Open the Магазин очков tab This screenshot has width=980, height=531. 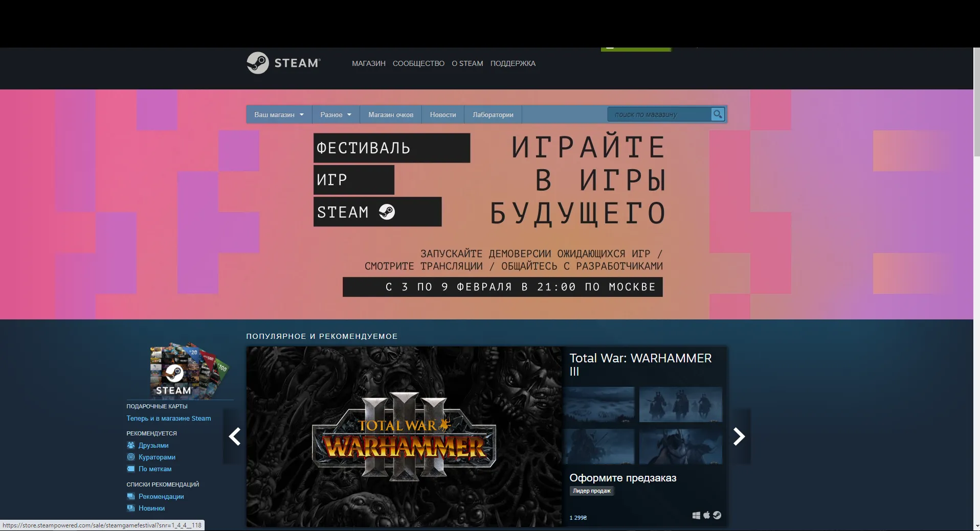[391, 114]
